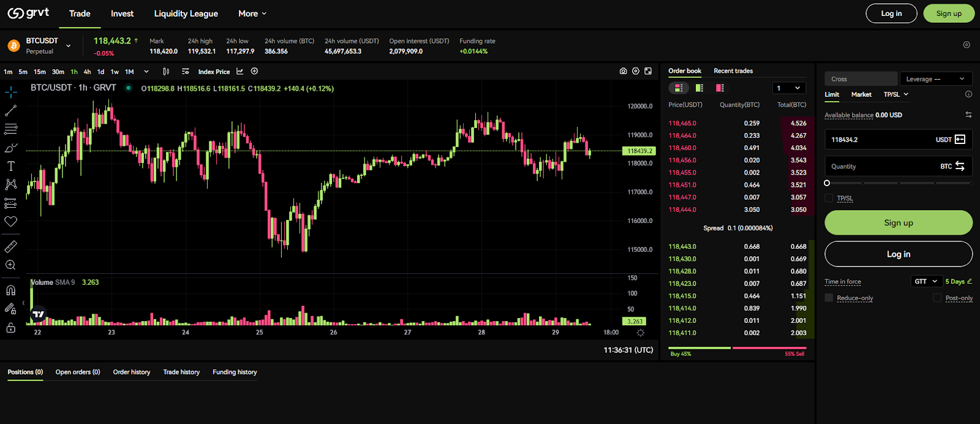980x424 pixels.
Task: Switch to Market order tab
Action: (861, 94)
